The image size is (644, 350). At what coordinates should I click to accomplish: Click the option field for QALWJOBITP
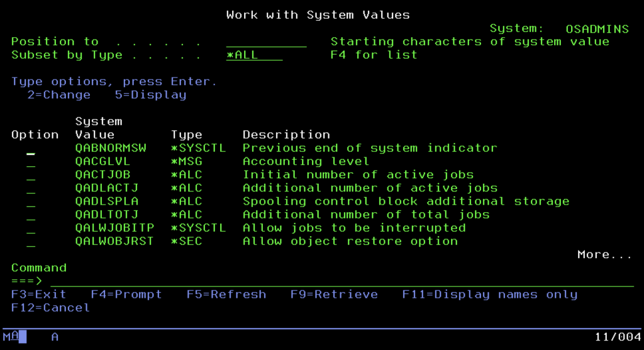(31, 229)
